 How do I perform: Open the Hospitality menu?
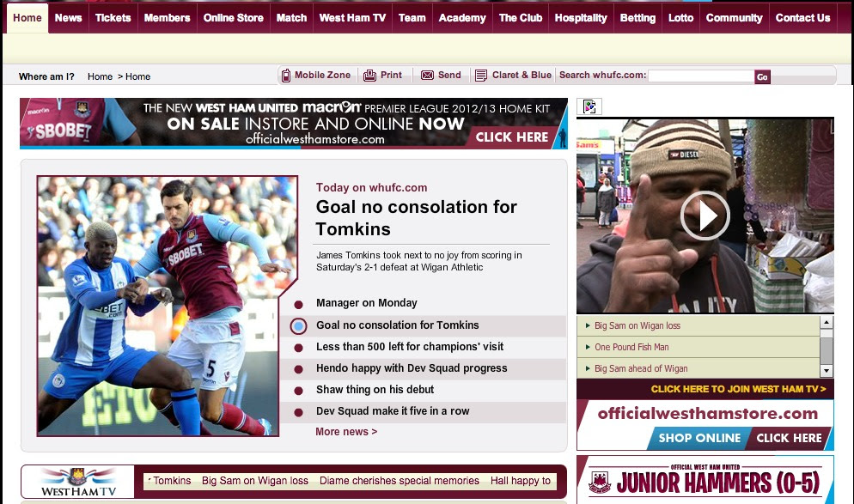tap(581, 18)
